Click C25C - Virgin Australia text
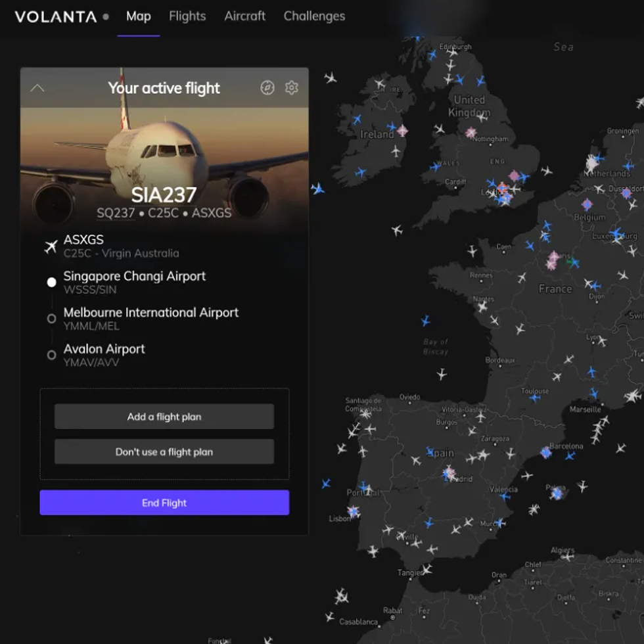Viewport: 644px width, 644px height. [121, 254]
